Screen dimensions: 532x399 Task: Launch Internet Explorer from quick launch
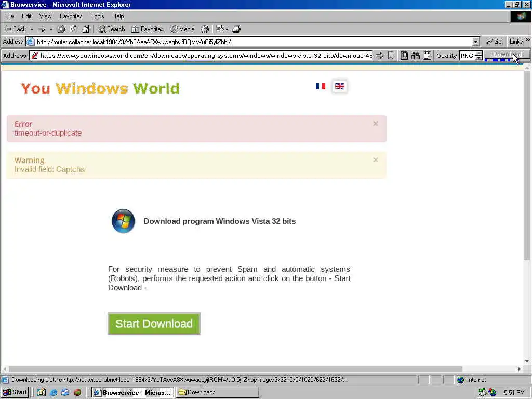(x=54, y=393)
